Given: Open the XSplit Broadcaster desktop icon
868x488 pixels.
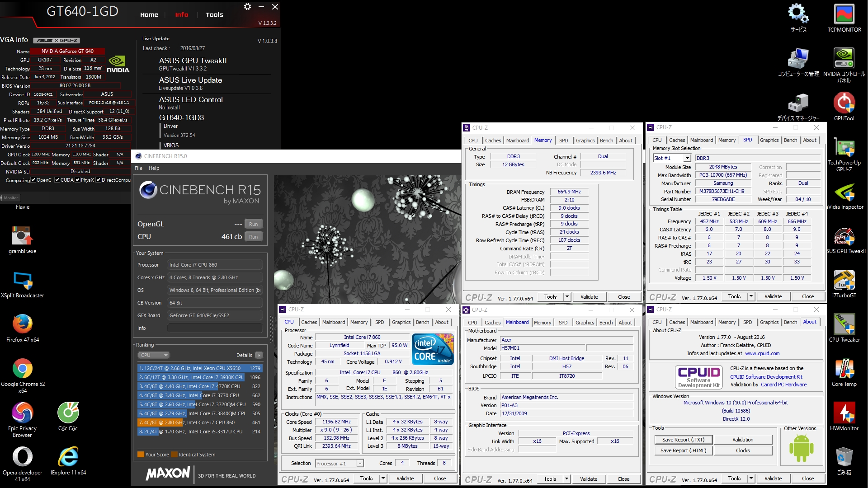Looking at the screenshot, I should 22,284.
